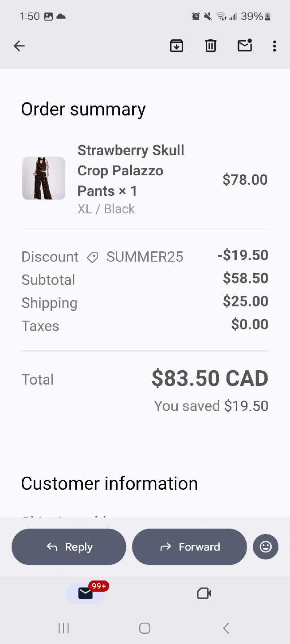Image resolution: width=290 pixels, height=644 pixels.
Task: Tap the Reply button
Action: pos(69,547)
